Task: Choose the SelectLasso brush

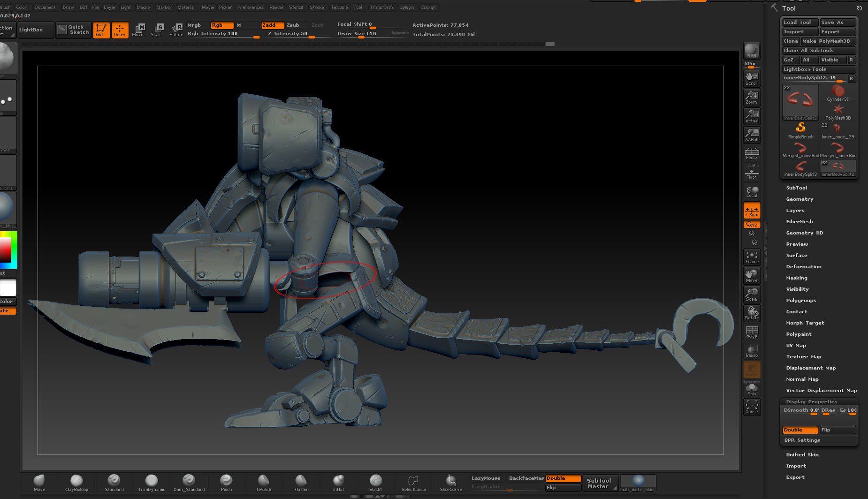Action: tap(413, 483)
